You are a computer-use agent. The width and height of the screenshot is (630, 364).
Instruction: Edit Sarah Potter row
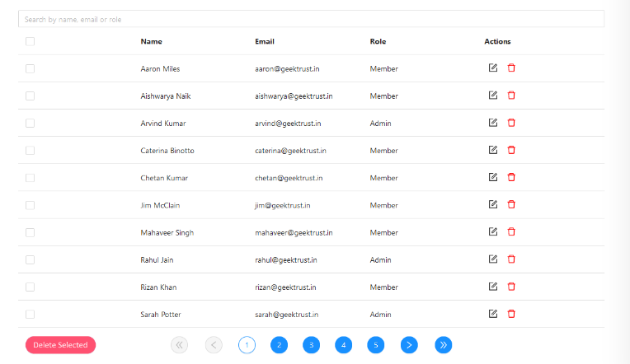[493, 314]
